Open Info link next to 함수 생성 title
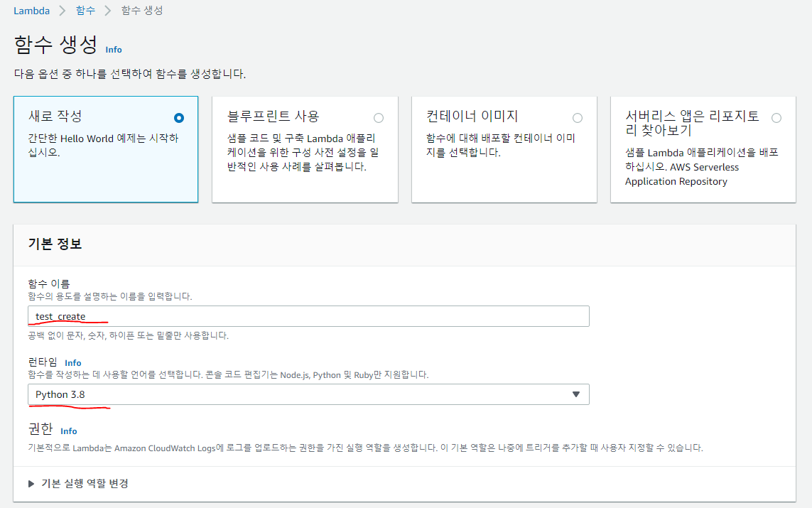The height and width of the screenshot is (508, 812). 114,50
